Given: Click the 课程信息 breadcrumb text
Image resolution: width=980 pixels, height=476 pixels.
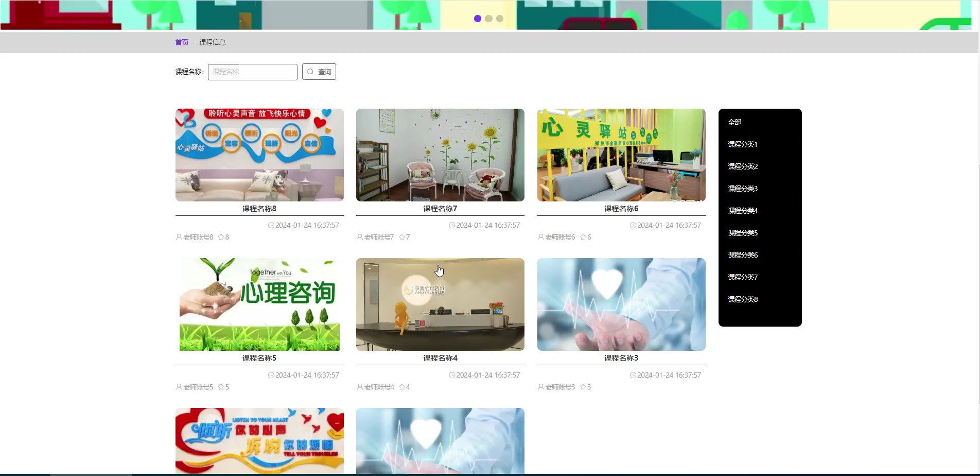Looking at the screenshot, I should coord(213,42).
